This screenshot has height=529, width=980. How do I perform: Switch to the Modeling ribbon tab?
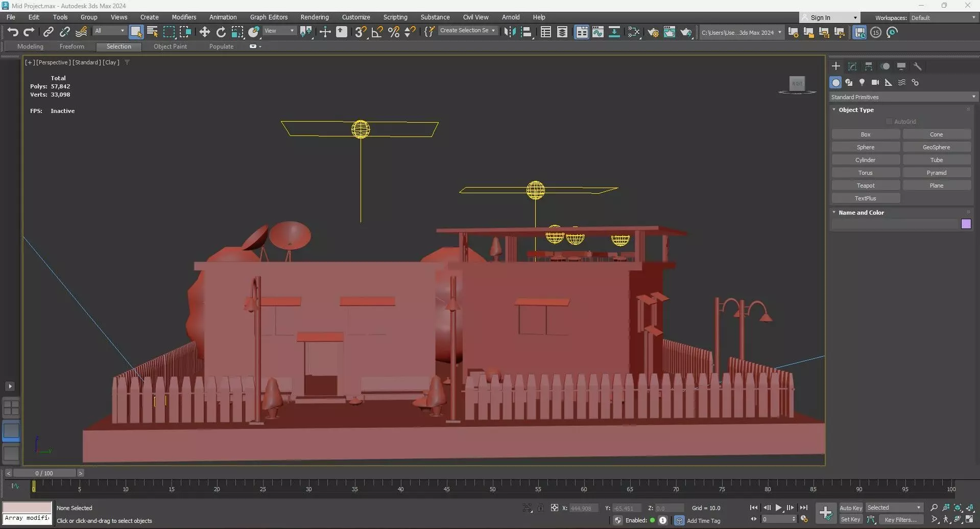30,47
